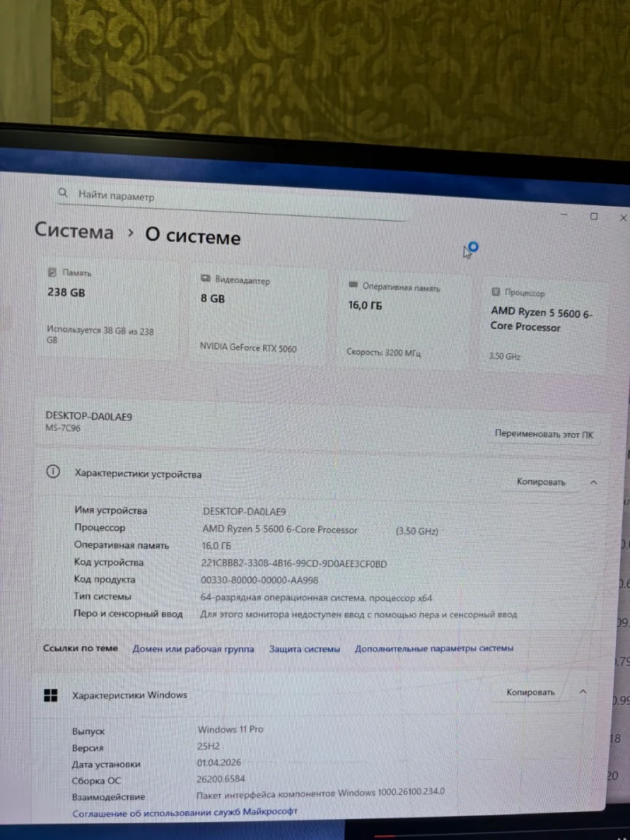Viewport: 630px width, 840px height.
Task: Click the Windows logo icon
Action: (51, 695)
